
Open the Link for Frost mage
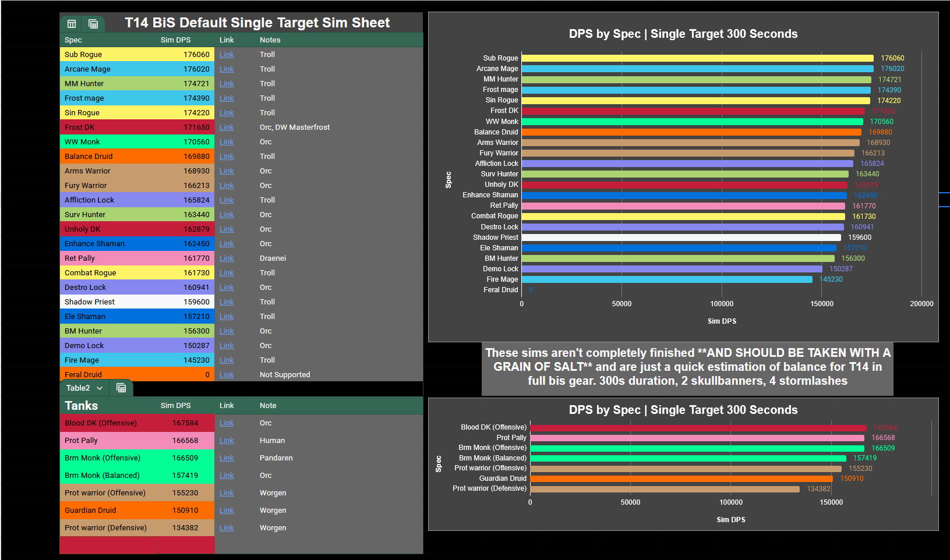(227, 98)
